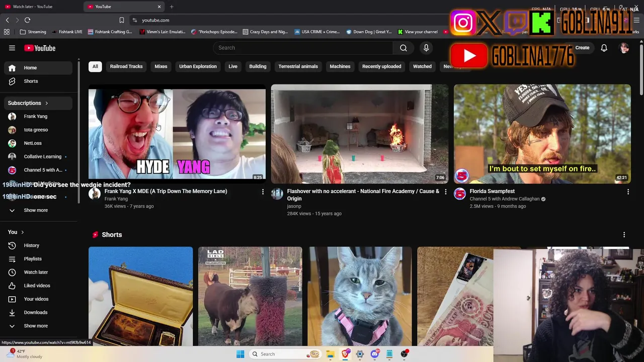Click the YouTube search input field
This screenshot has width=644, height=362.
coord(303,48)
